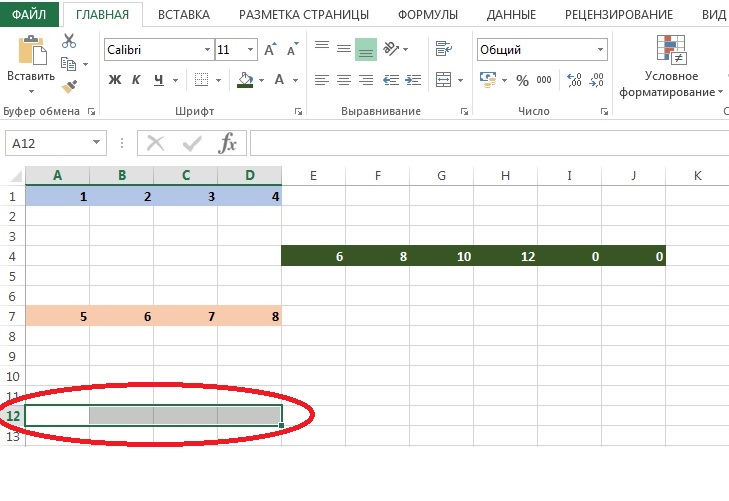This screenshot has width=729, height=501.
Task: Open the Calibri font name dropdown
Action: pos(207,49)
